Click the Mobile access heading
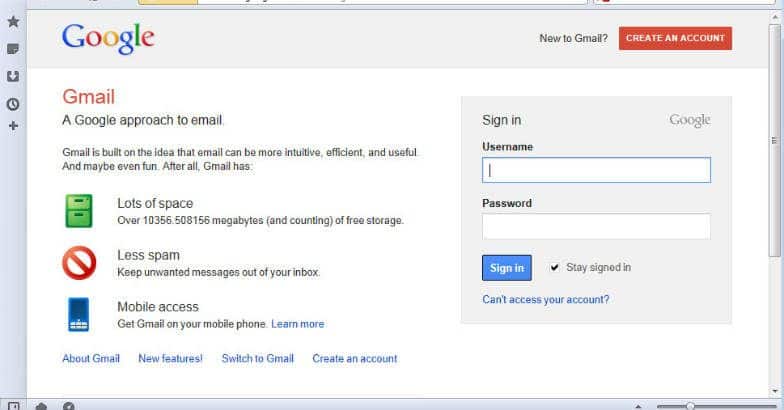 (158, 306)
